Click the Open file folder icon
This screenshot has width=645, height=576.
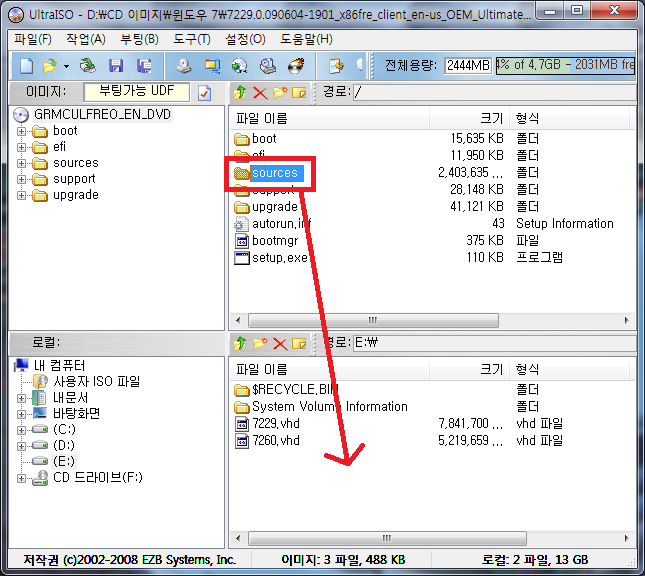[x=49, y=66]
